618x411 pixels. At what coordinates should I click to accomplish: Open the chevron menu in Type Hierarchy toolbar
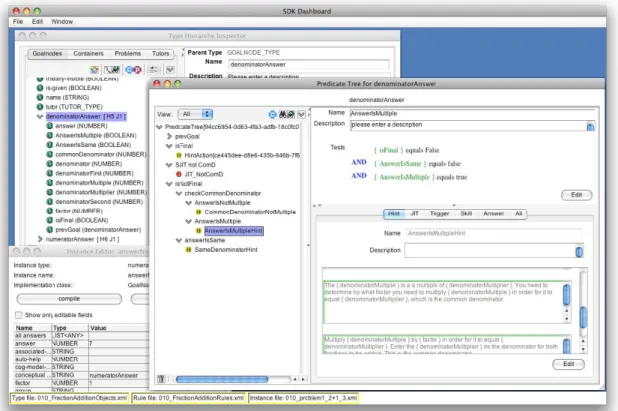pyautogui.click(x=170, y=70)
